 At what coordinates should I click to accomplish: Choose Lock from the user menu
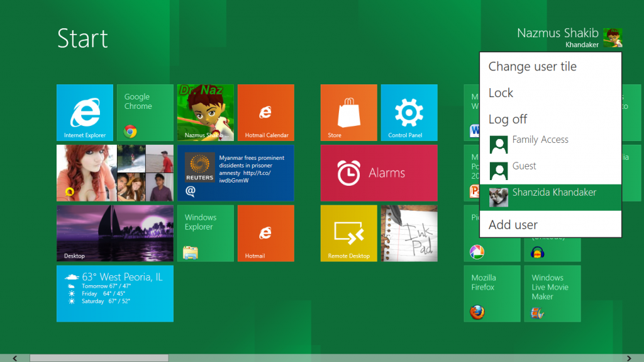point(550,93)
